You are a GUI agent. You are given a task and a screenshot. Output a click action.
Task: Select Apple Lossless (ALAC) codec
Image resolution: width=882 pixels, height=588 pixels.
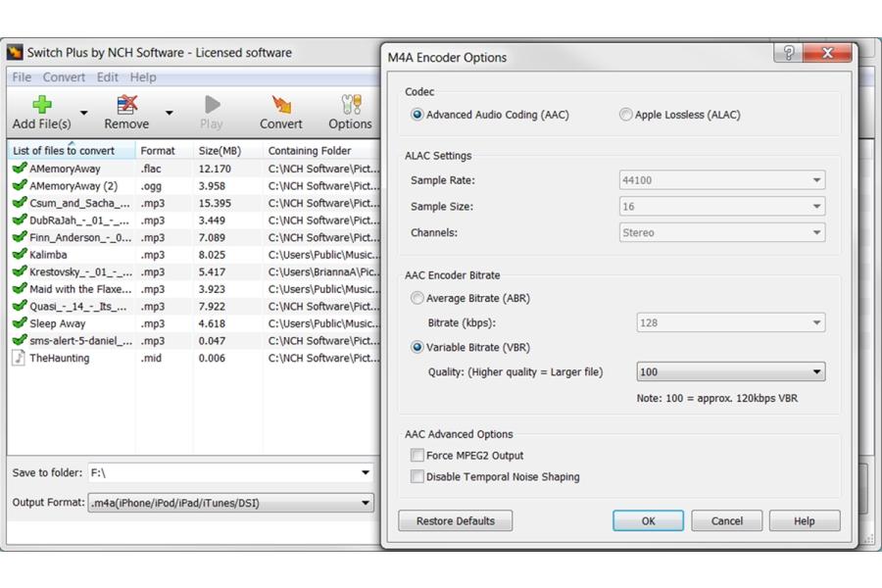(x=625, y=115)
